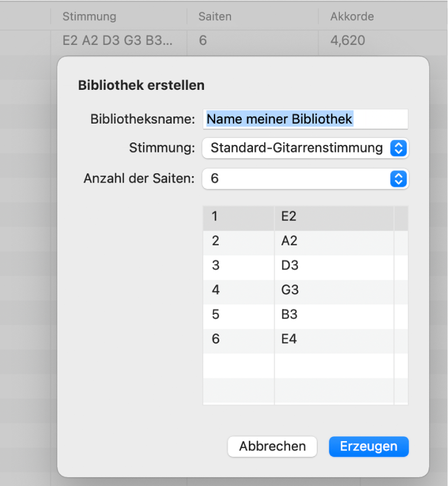Click the Erzeugen button
Screen dimensions: 448x486
(368, 446)
